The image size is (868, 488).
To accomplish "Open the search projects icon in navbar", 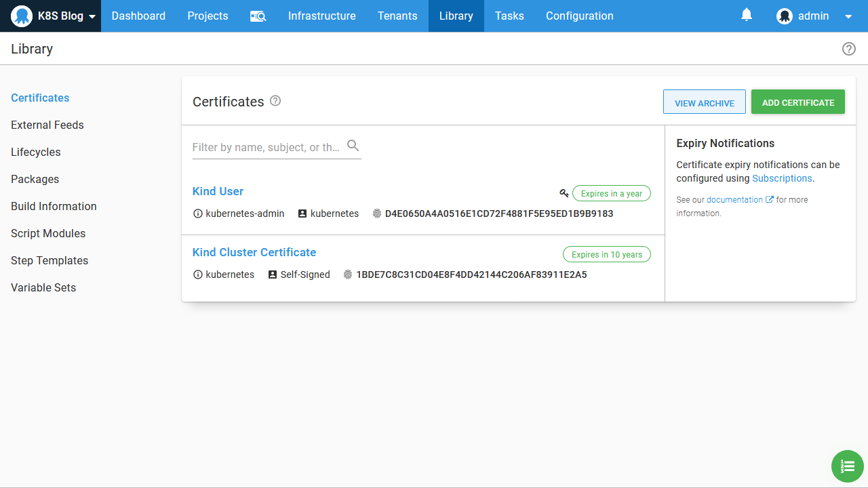I will coord(258,16).
